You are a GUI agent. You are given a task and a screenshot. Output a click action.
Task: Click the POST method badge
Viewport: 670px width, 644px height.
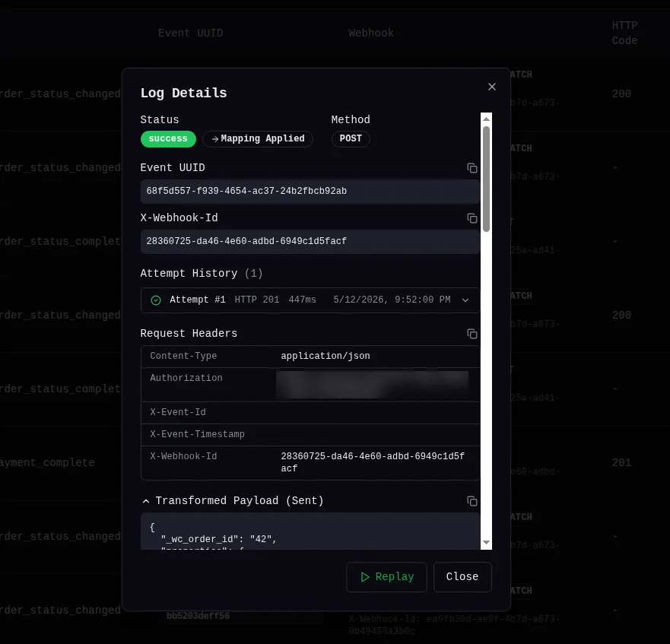pos(351,139)
